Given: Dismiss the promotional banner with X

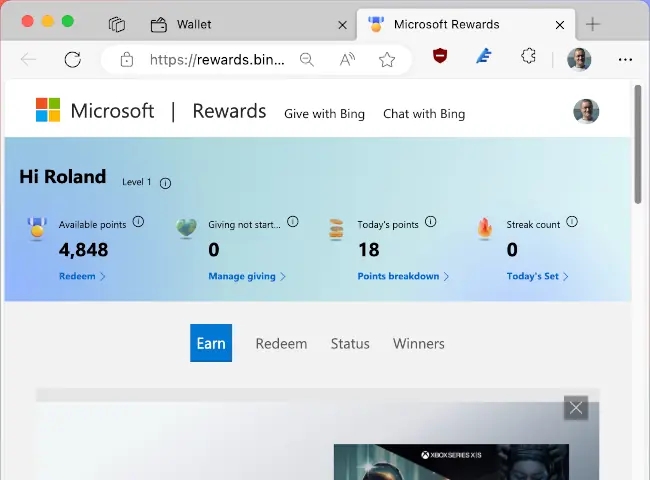Looking at the screenshot, I should click(x=576, y=408).
